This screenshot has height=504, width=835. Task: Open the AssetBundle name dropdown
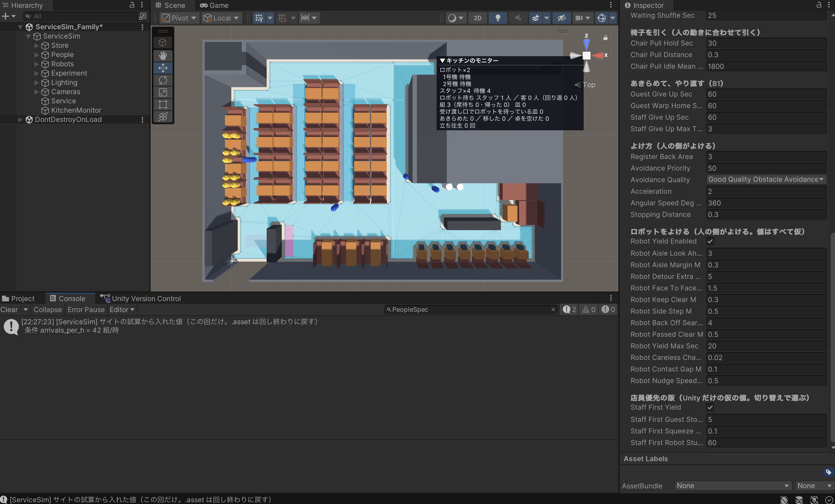pos(733,486)
